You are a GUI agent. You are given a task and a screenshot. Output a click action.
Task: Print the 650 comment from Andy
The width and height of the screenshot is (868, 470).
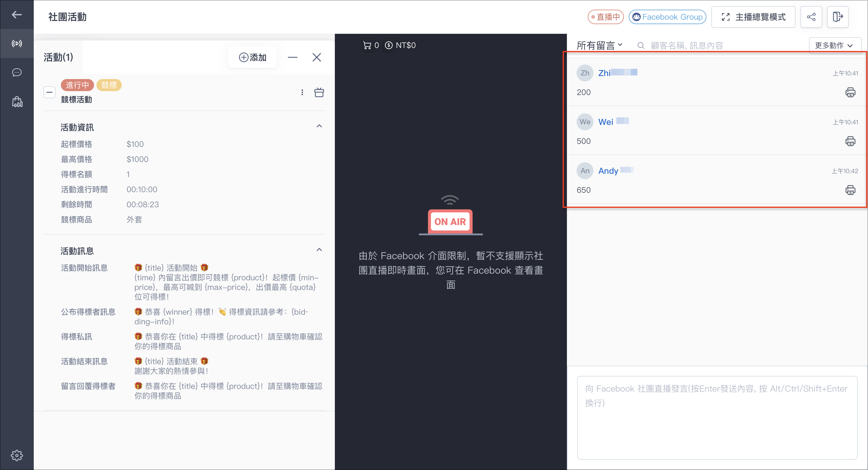pyautogui.click(x=850, y=190)
